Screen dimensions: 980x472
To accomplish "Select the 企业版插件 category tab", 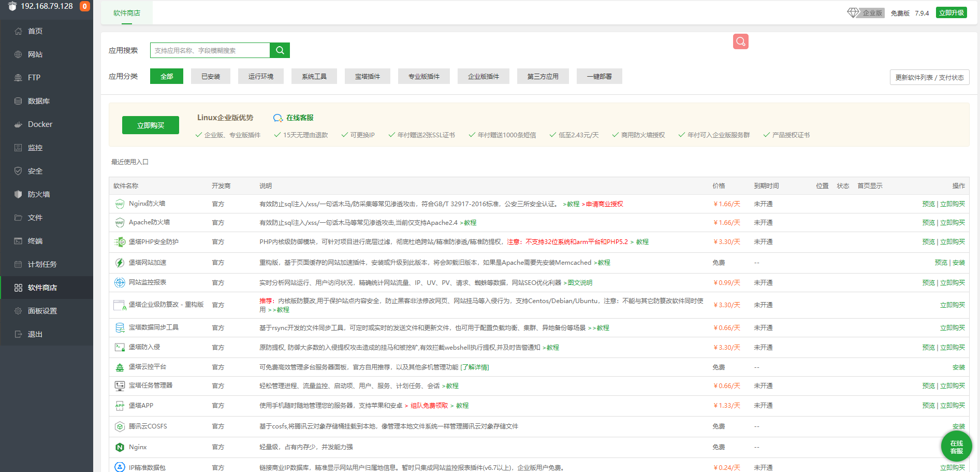I will click(x=484, y=76).
